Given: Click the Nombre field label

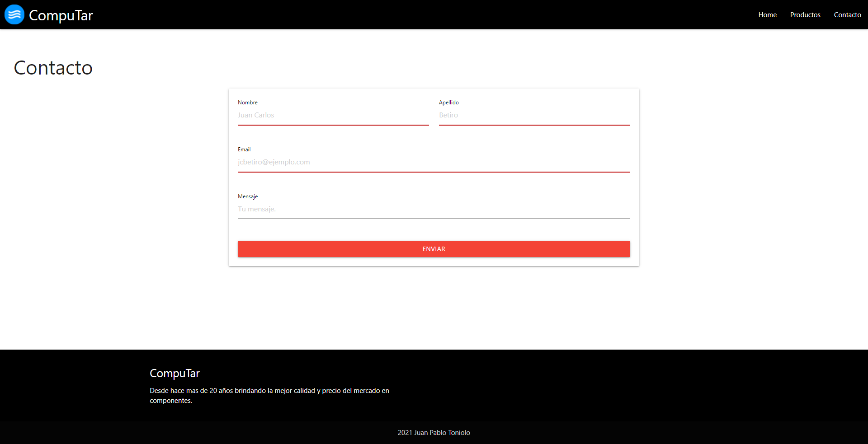Looking at the screenshot, I should click(248, 103).
